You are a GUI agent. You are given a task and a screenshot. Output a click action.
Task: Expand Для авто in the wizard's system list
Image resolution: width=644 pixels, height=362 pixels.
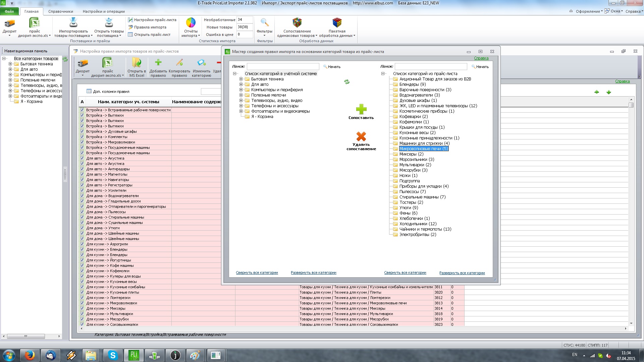(241, 84)
